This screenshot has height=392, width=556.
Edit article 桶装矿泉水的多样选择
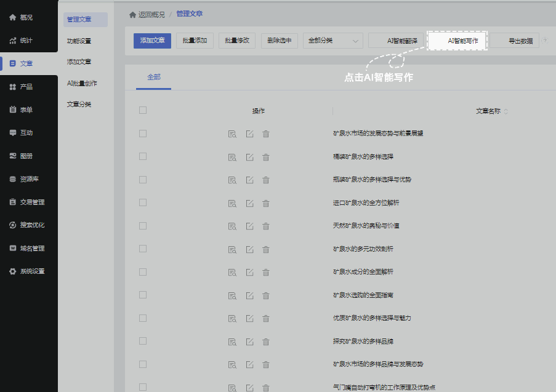coord(249,157)
